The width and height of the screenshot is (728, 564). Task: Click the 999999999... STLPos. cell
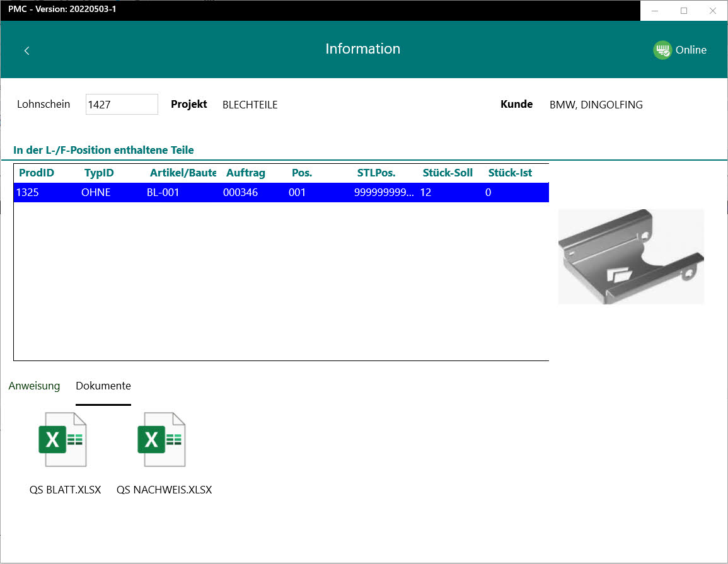coord(384,192)
